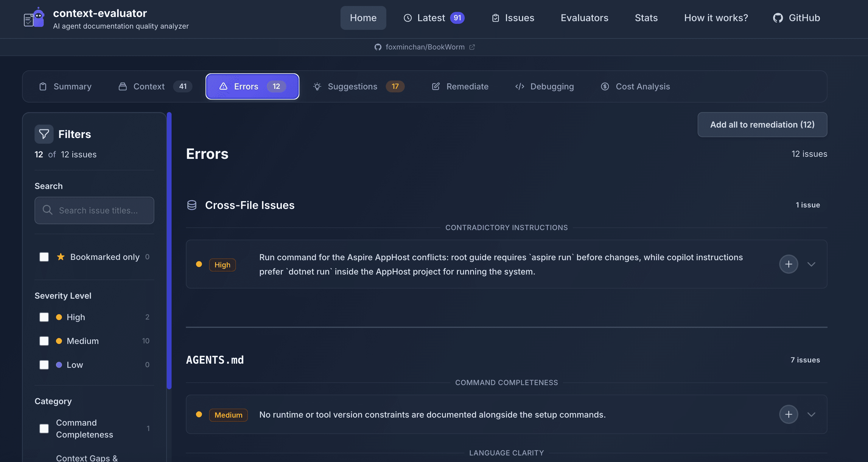This screenshot has width=868, height=462.
Task: Add the high severity Aspire issue via plus icon
Action: [x=788, y=264]
